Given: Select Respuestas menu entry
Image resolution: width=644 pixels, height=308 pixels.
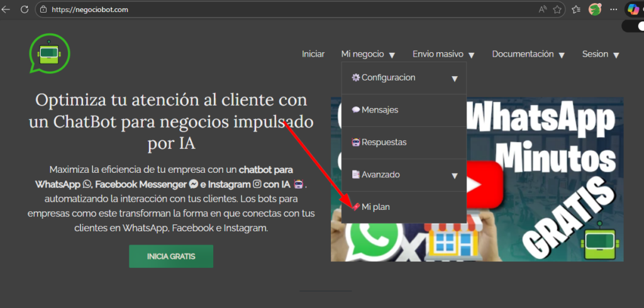Looking at the screenshot, I should tap(384, 142).
